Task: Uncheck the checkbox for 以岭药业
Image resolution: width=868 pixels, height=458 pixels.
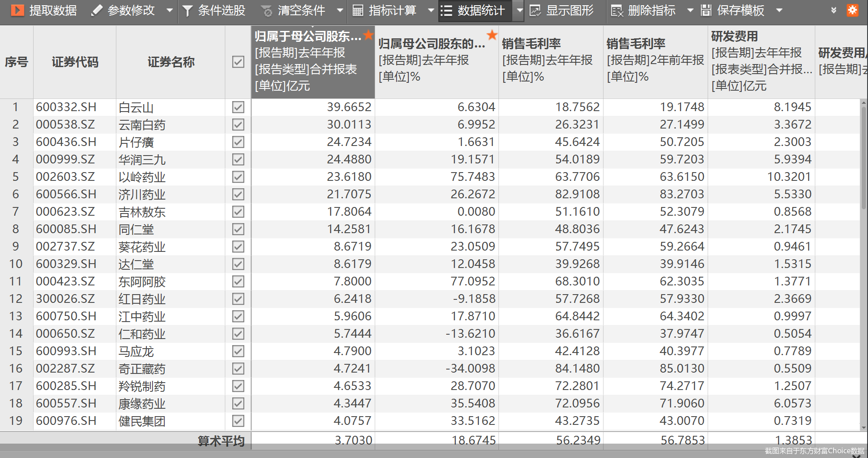Action: tap(238, 177)
